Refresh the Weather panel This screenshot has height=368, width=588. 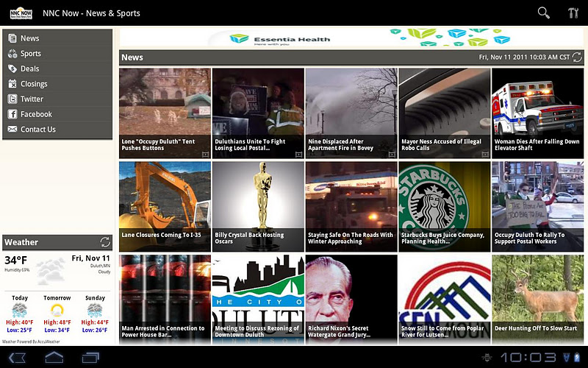point(105,242)
